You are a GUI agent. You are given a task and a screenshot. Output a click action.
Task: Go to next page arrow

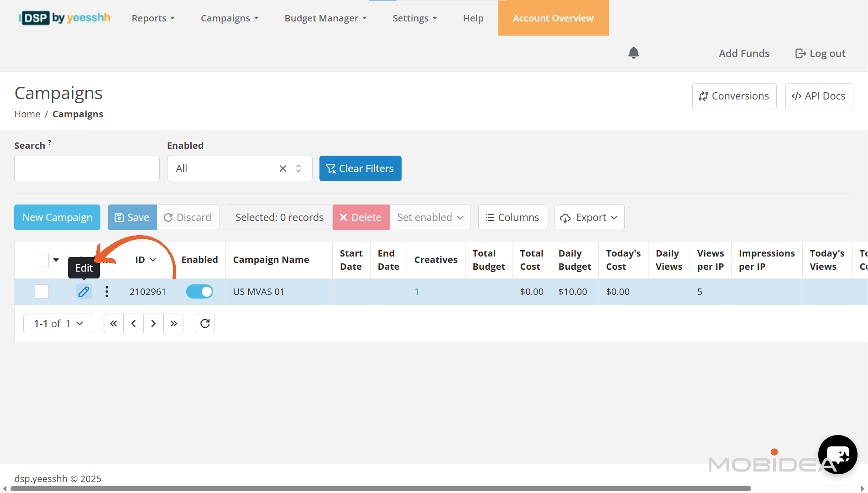pyautogui.click(x=153, y=324)
